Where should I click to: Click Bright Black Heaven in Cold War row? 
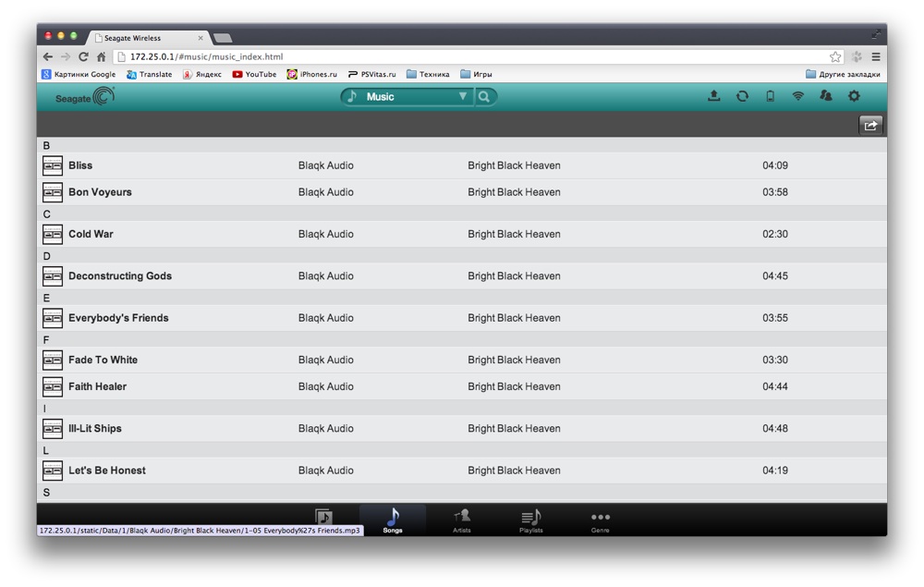[514, 234]
